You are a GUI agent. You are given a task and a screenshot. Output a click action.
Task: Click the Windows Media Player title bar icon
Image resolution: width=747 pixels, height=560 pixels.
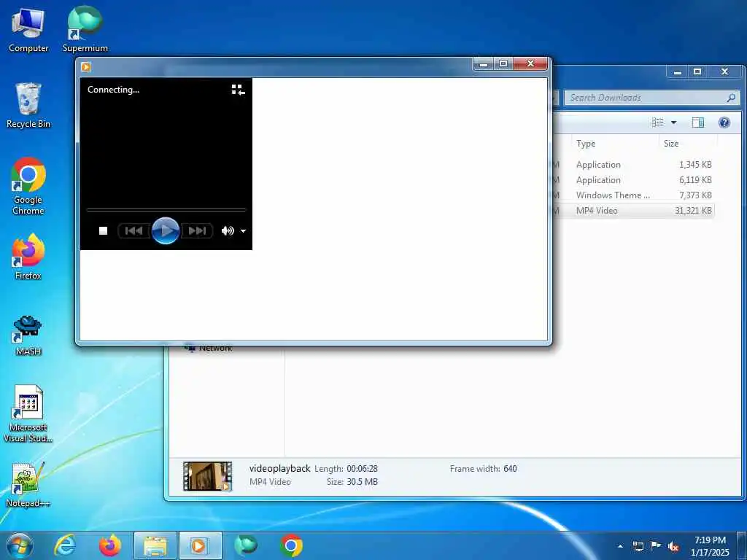86,67
